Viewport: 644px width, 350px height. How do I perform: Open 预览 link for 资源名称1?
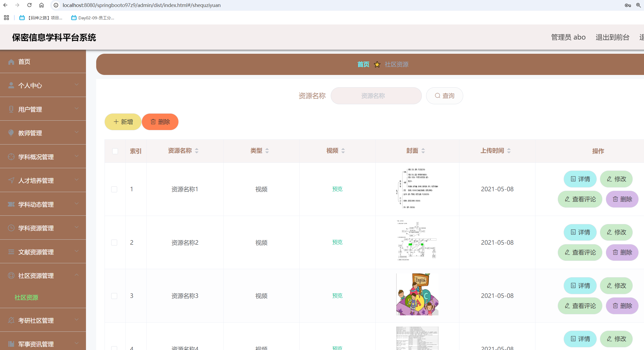pos(337,189)
